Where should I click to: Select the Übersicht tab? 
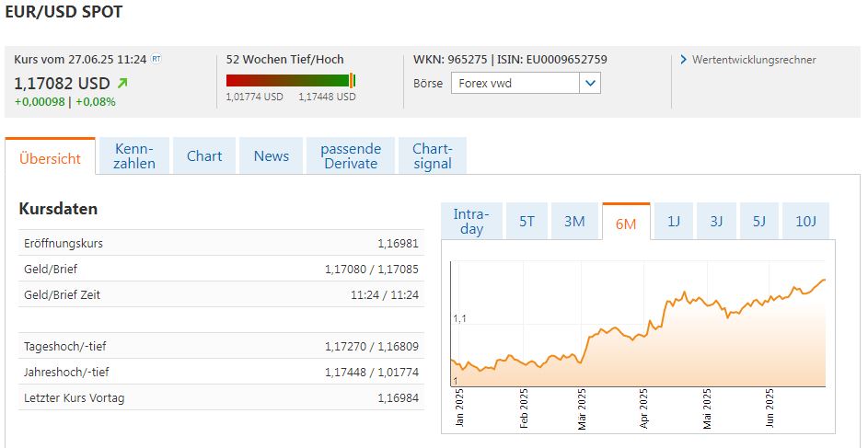pyautogui.click(x=50, y=158)
